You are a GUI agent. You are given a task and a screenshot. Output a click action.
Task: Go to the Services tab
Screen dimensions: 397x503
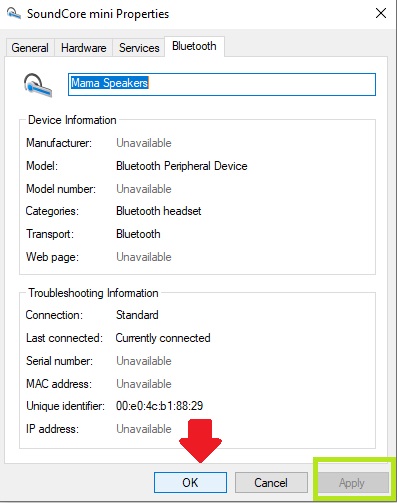139,48
